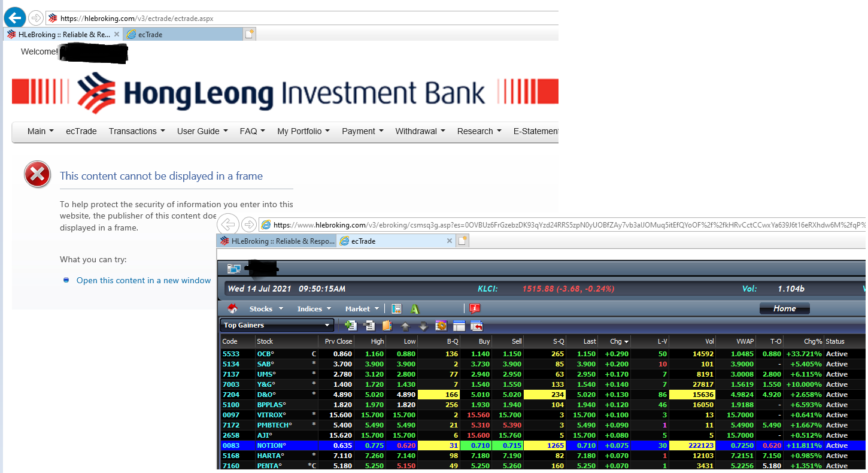
Task: Click the forward arrow in the rear browser window
Action: click(36, 17)
